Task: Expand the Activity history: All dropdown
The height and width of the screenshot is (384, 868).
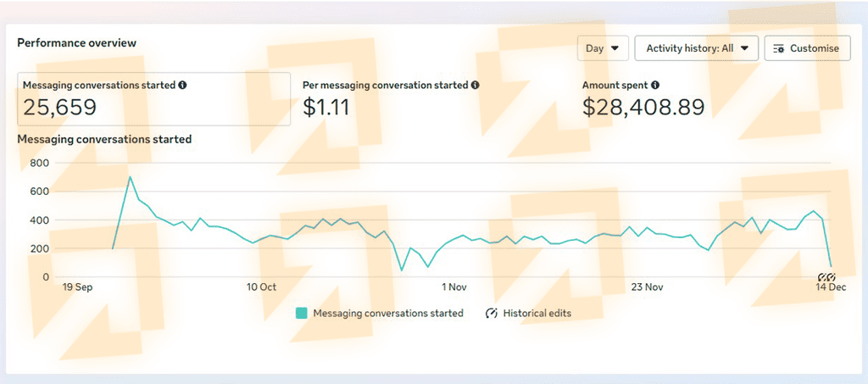Action: pos(697,48)
